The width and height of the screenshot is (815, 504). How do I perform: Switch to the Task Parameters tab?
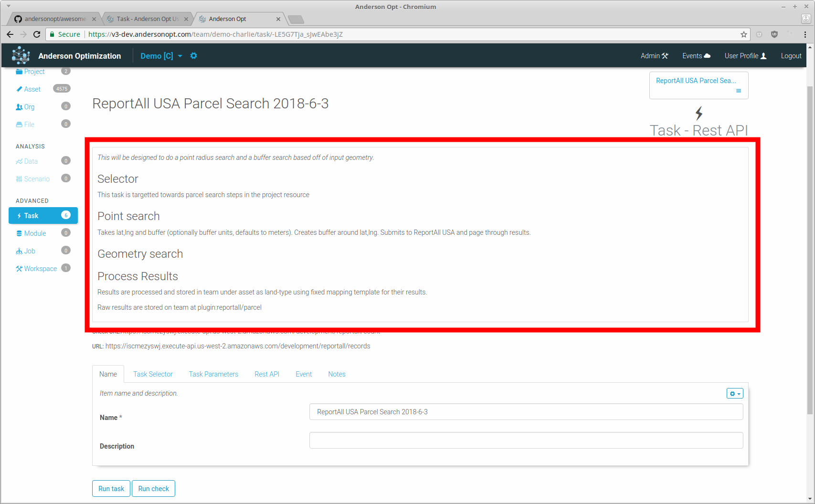click(x=213, y=374)
